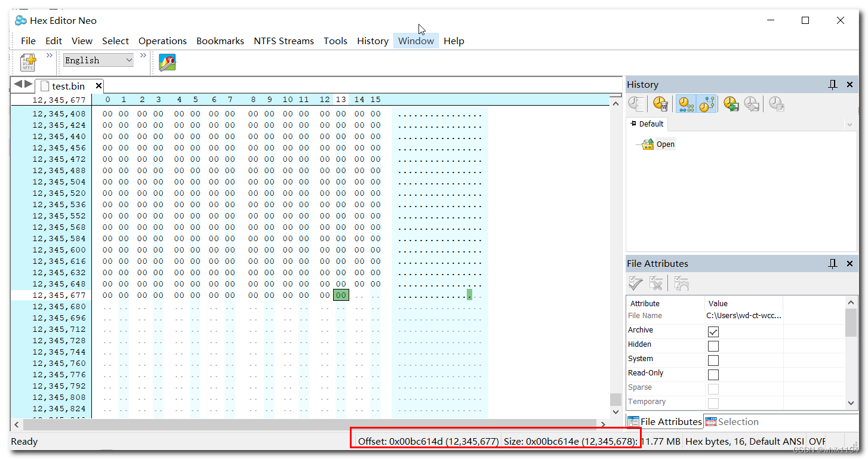Pin the File Attributes panel
Screen dimensions: 868x459
point(833,264)
